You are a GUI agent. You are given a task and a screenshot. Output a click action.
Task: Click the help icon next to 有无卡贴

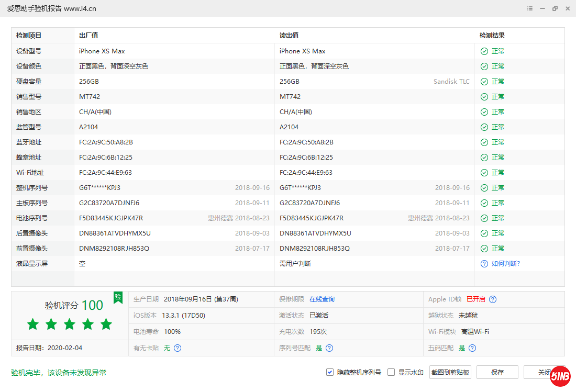[x=177, y=348]
